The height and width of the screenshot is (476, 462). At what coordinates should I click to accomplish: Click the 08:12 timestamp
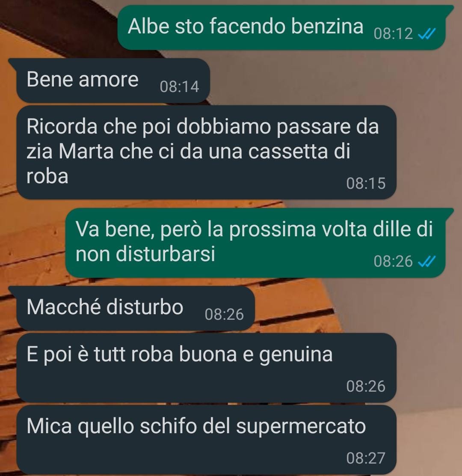[x=393, y=34]
